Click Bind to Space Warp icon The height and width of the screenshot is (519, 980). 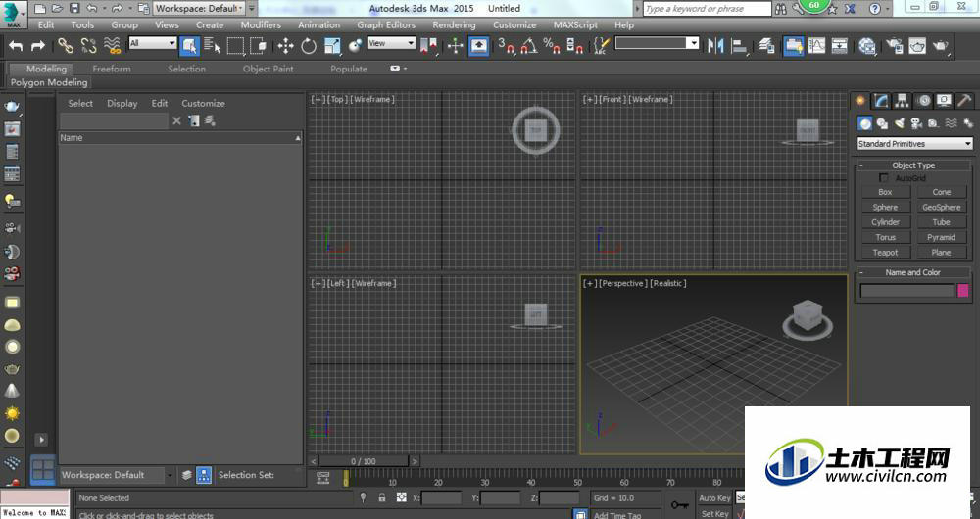tap(112, 45)
